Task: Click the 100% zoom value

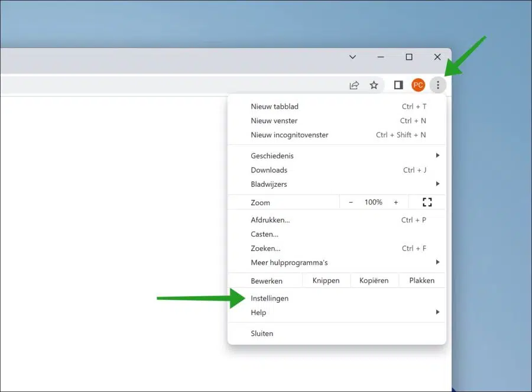Action: click(373, 202)
